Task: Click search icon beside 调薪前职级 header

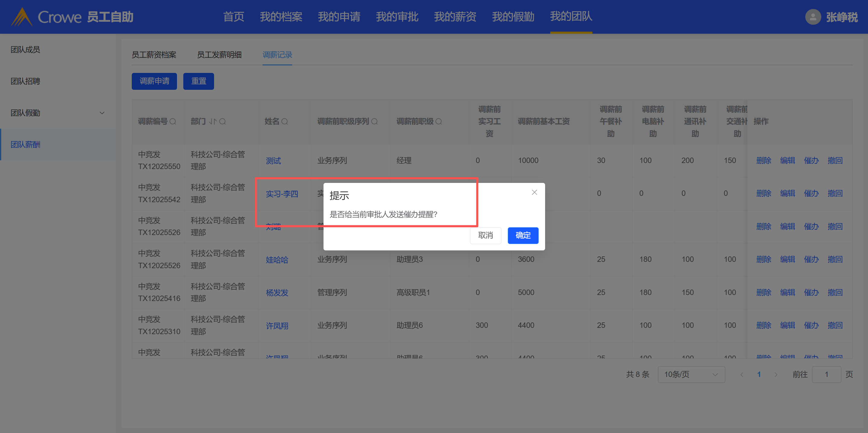Action: tap(438, 121)
